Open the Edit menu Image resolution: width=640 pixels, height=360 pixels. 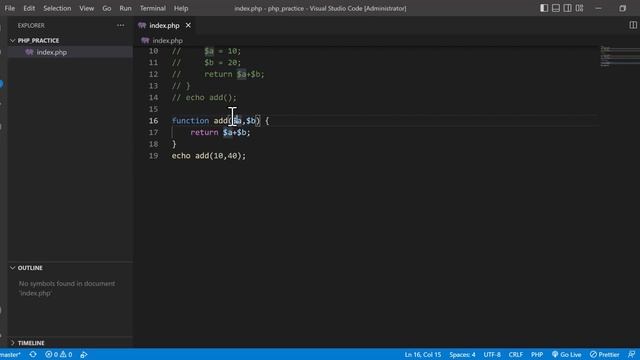[29, 8]
